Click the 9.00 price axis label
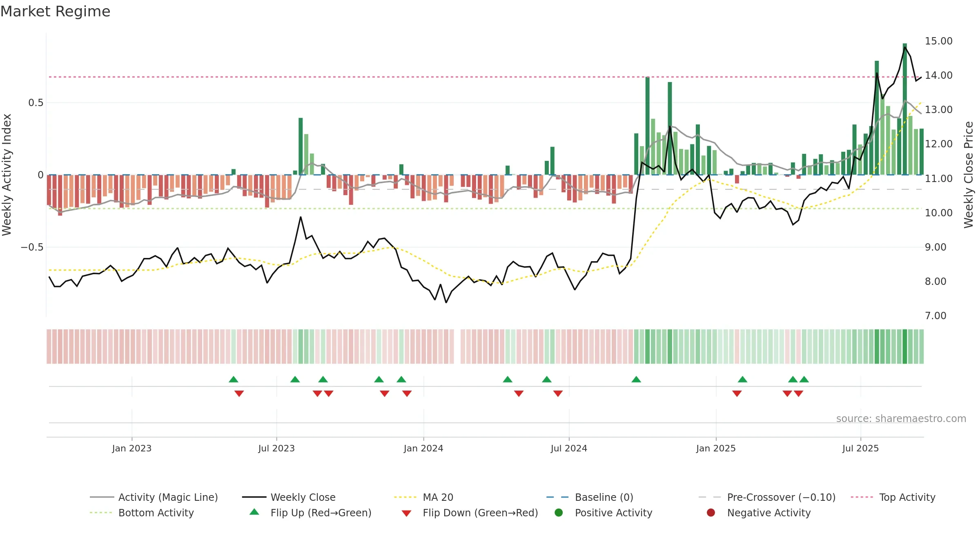 [x=935, y=247]
